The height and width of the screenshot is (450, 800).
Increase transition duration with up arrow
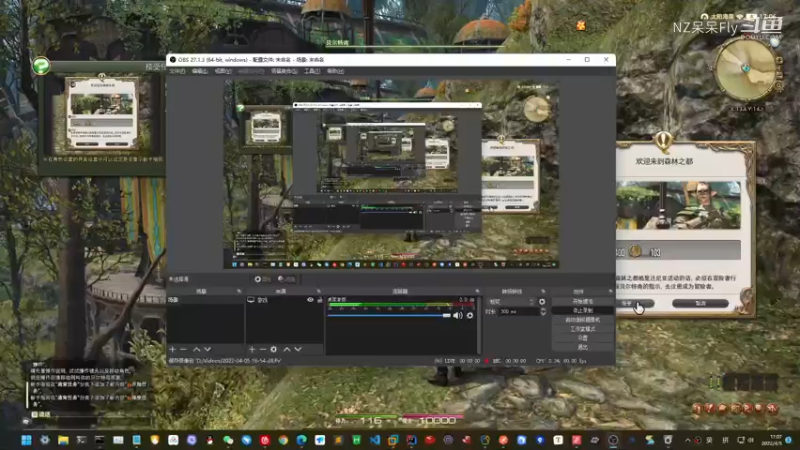(x=543, y=309)
